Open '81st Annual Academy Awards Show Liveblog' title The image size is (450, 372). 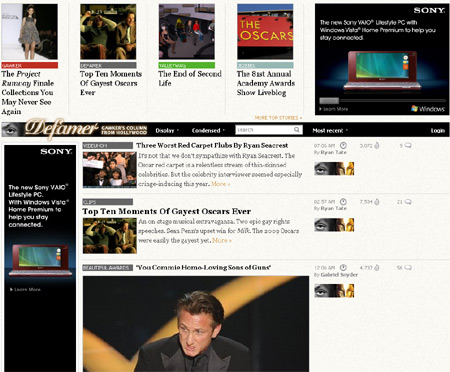[x=266, y=83]
